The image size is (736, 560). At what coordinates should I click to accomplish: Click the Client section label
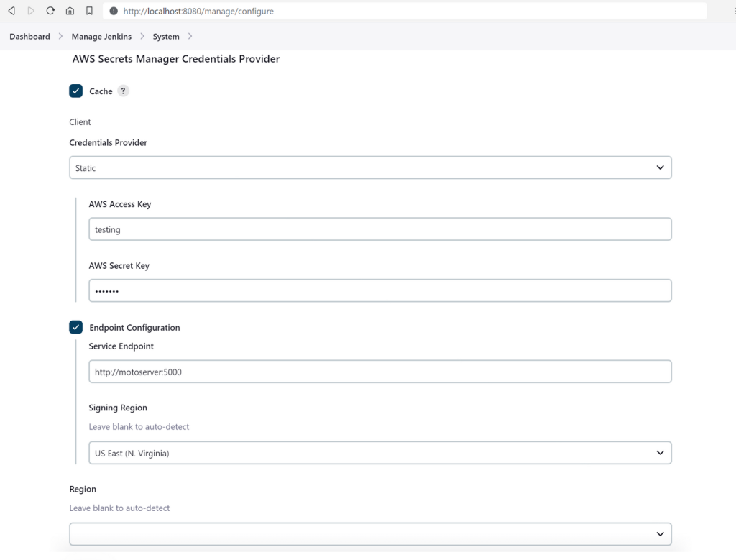(80, 122)
